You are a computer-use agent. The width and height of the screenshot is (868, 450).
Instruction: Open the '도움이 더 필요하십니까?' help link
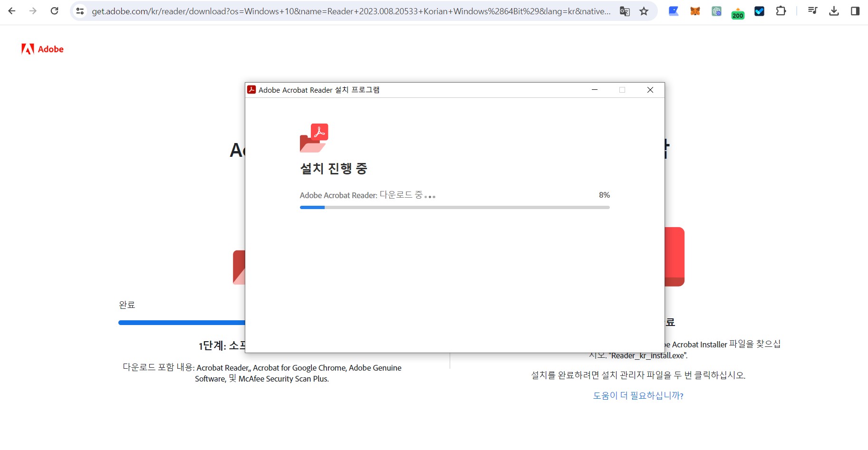point(638,395)
